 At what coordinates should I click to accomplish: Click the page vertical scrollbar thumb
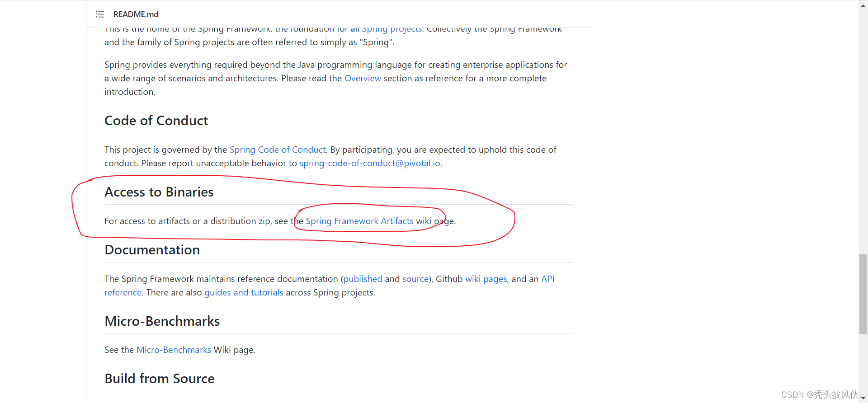pyautogui.click(x=863, y=294)
